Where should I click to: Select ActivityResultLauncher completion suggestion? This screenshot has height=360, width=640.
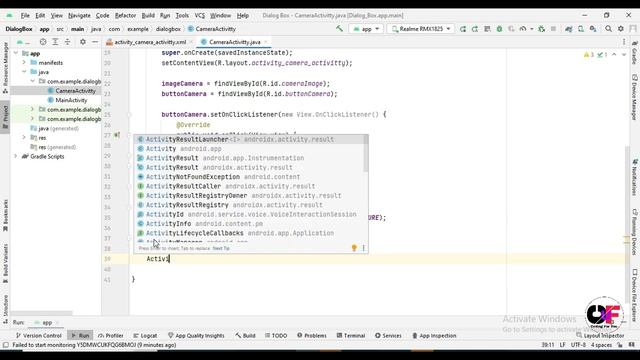(x=249, y=139)
